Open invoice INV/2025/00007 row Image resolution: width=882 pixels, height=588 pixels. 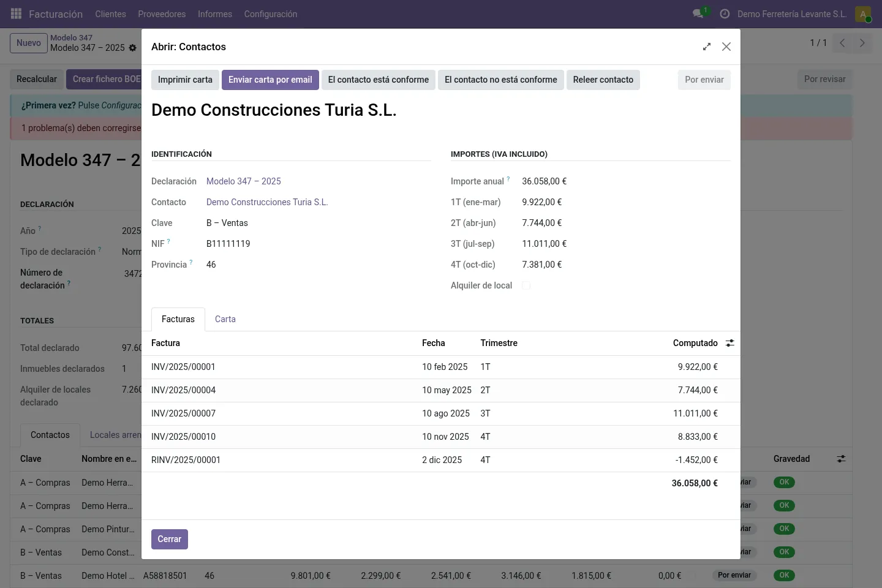coord(441,413)
